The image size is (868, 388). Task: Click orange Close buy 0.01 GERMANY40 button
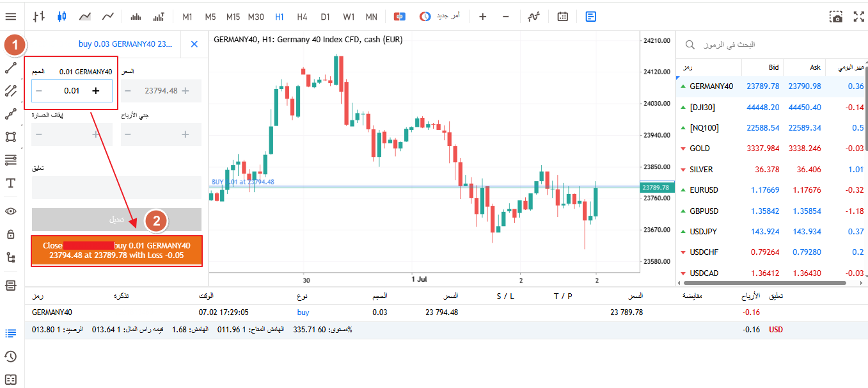(116, 250)
